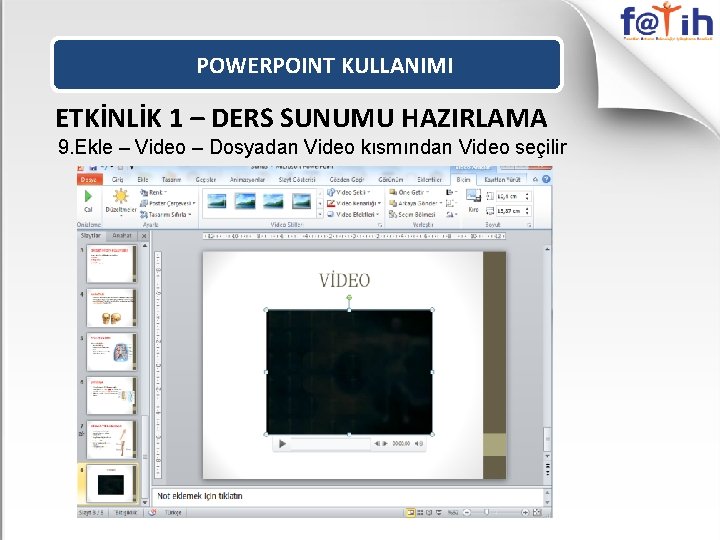
Task: Switch to the Kayıttan Yürüt tab
Action: pos(502,180)
